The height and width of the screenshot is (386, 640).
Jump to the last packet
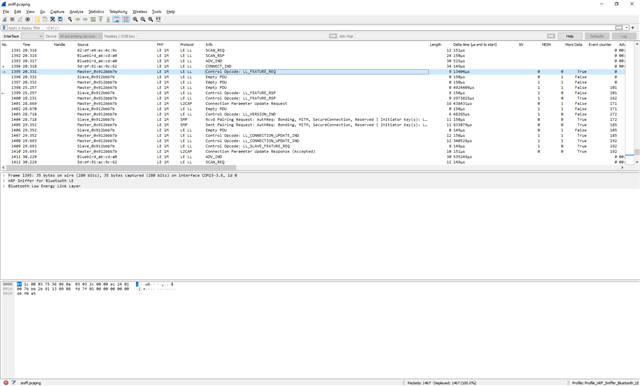point(109,19)
